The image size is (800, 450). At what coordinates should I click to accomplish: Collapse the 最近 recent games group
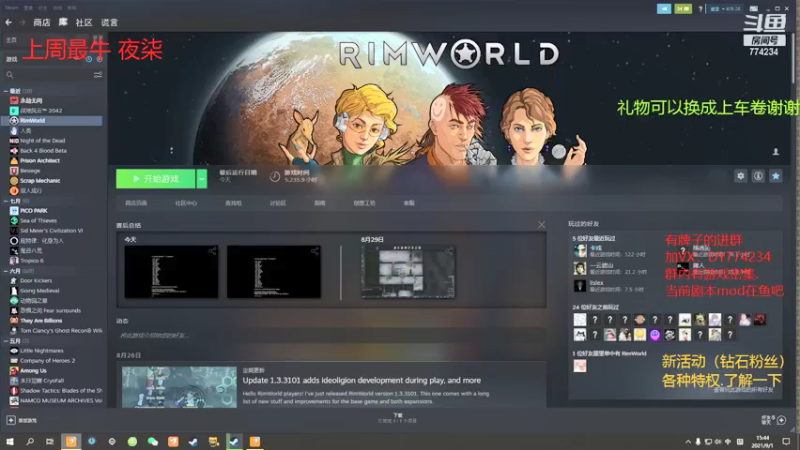pos(6,91)
